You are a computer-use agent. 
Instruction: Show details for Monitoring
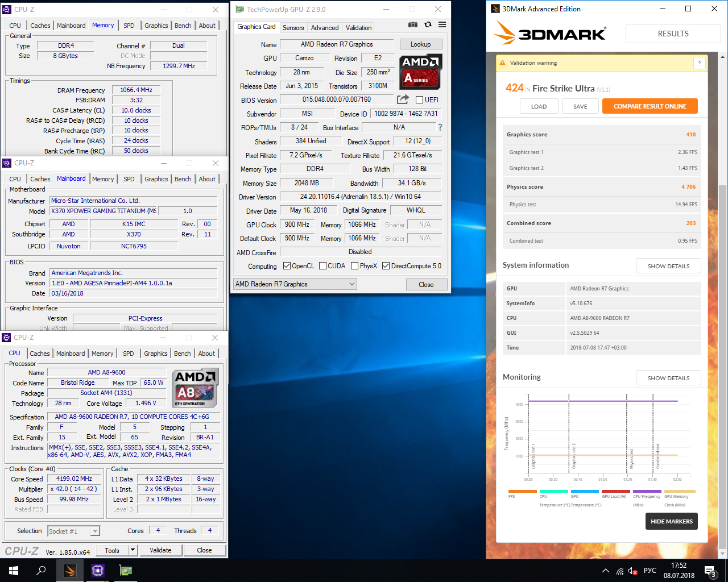click(x=668, y=378)
